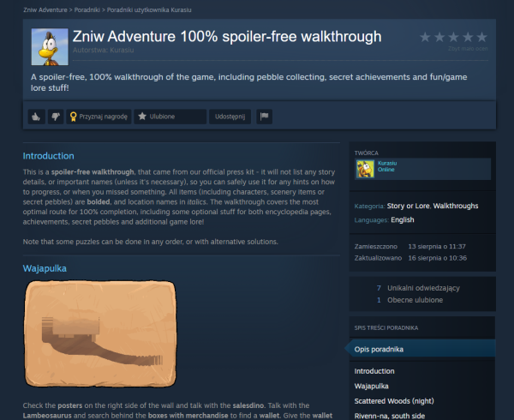
Task: Open the guide's duck avatar image
Action: point(50,47)
